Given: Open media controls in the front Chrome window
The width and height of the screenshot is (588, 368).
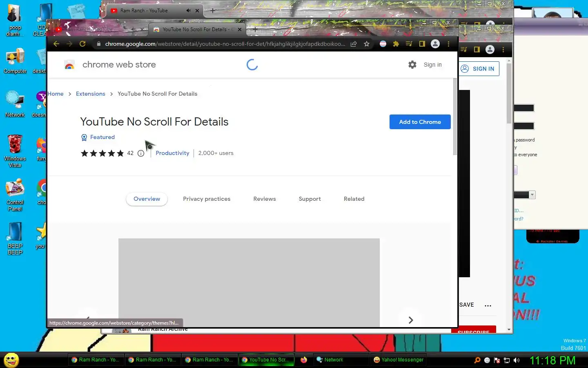Looking at the screenshot, I should pyautogui.click(x=409, y=44).
